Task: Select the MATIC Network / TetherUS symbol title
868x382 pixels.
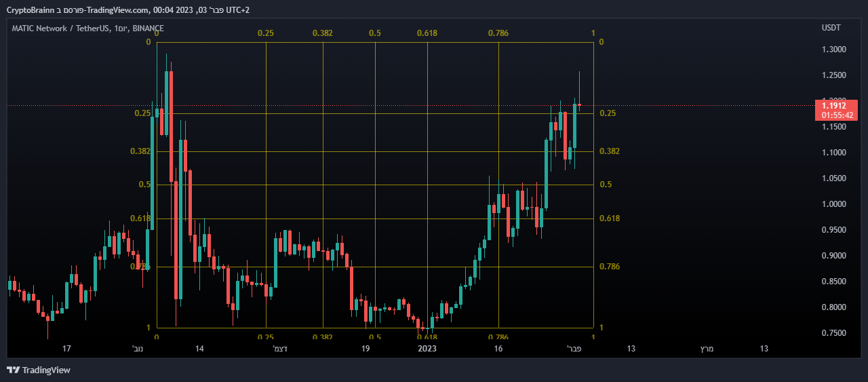Action: tap(59, 28)
